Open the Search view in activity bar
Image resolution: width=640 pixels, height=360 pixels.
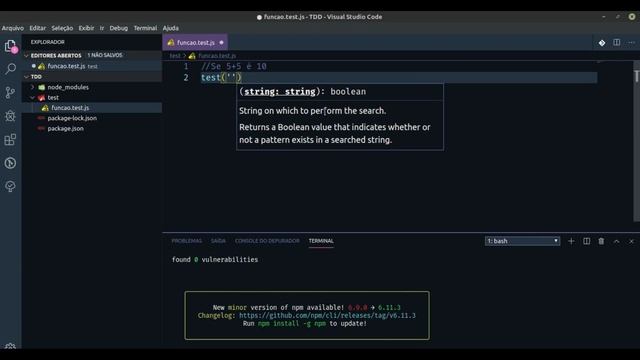pos(11,69)
